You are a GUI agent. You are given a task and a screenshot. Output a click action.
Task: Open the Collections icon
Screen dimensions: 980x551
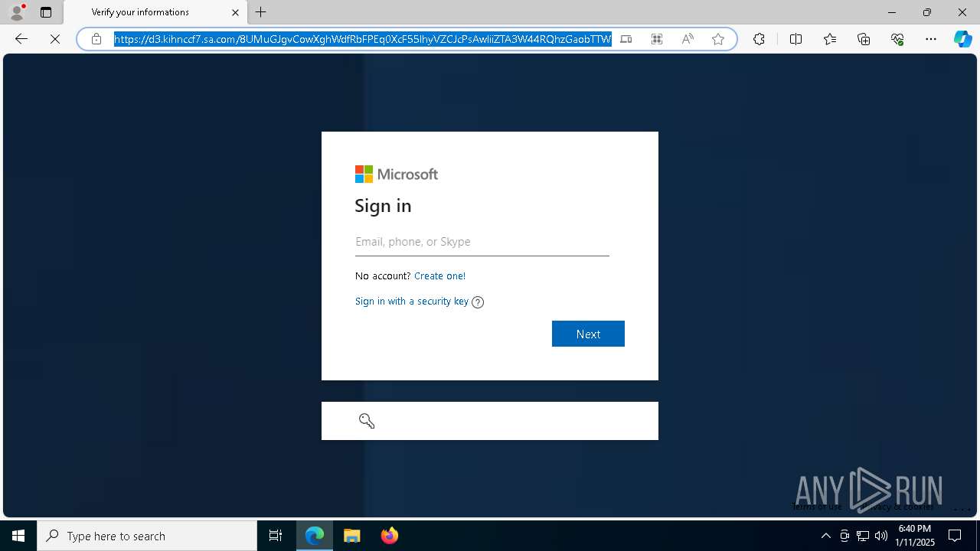coord(864,39)
